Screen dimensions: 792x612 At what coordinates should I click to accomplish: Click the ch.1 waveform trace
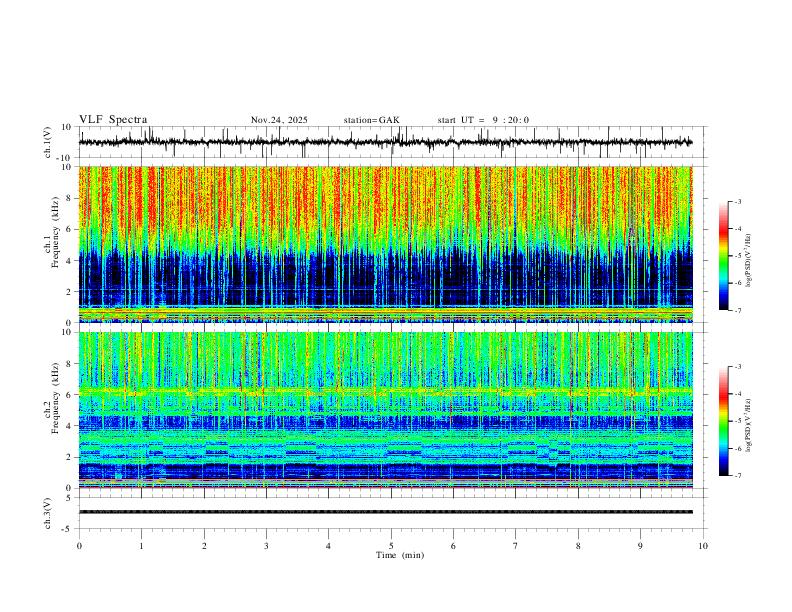tap(385, 142)
